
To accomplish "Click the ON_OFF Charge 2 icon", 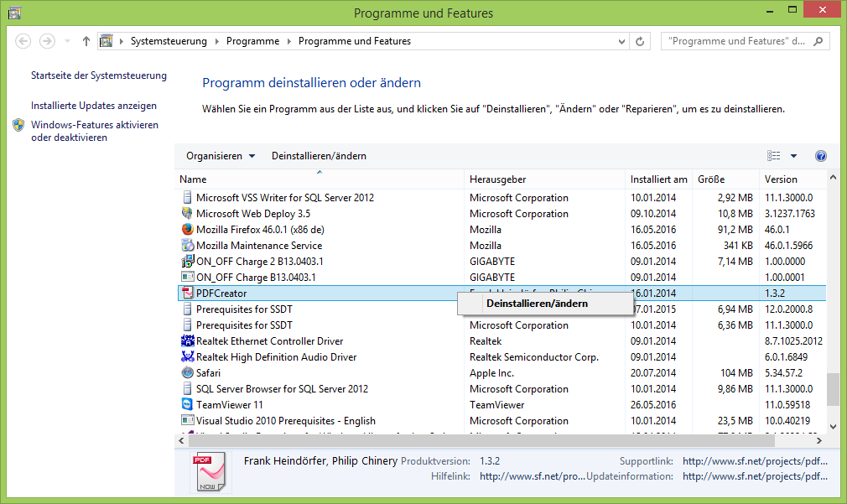I will tap(188, 262).
